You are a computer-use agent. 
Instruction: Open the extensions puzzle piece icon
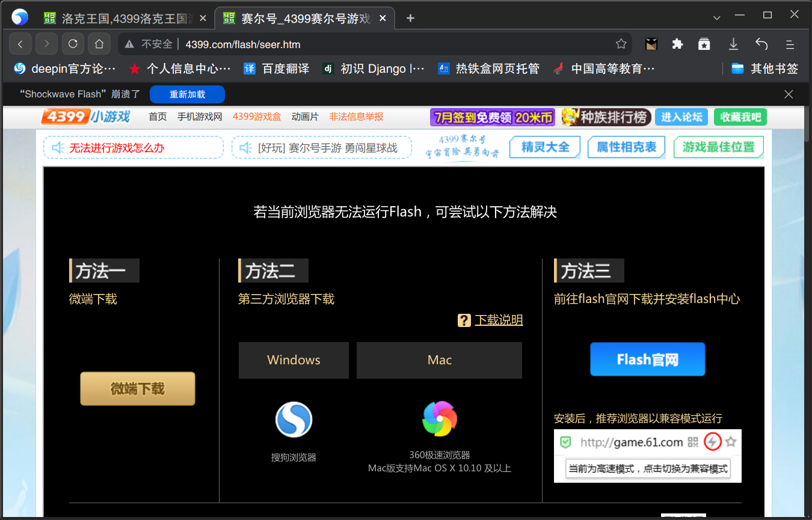(x=677, y=44)
